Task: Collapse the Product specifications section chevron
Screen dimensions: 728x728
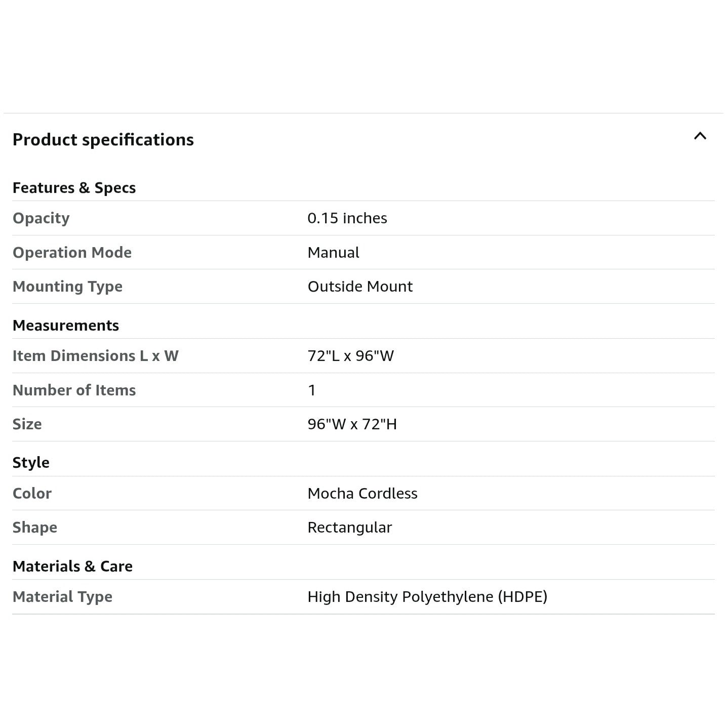Action: 700,136
